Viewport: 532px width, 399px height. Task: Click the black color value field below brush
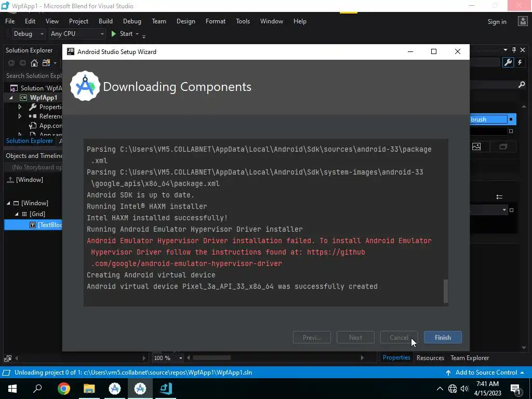[x=488, y=131]
